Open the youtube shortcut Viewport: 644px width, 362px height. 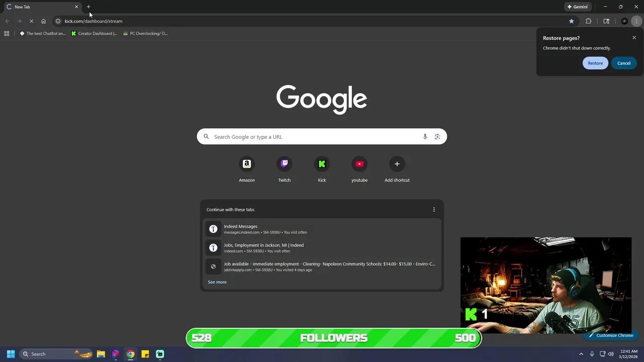(359, 169)
